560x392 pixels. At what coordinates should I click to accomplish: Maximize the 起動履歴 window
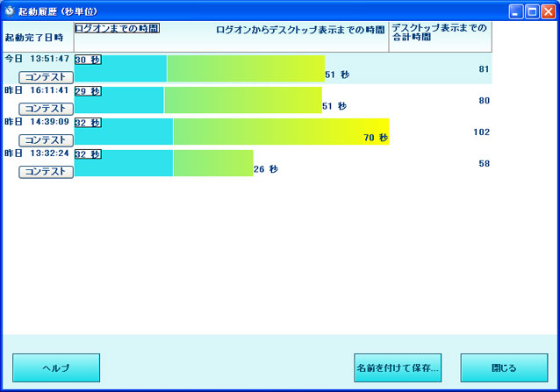coord(532,11)
